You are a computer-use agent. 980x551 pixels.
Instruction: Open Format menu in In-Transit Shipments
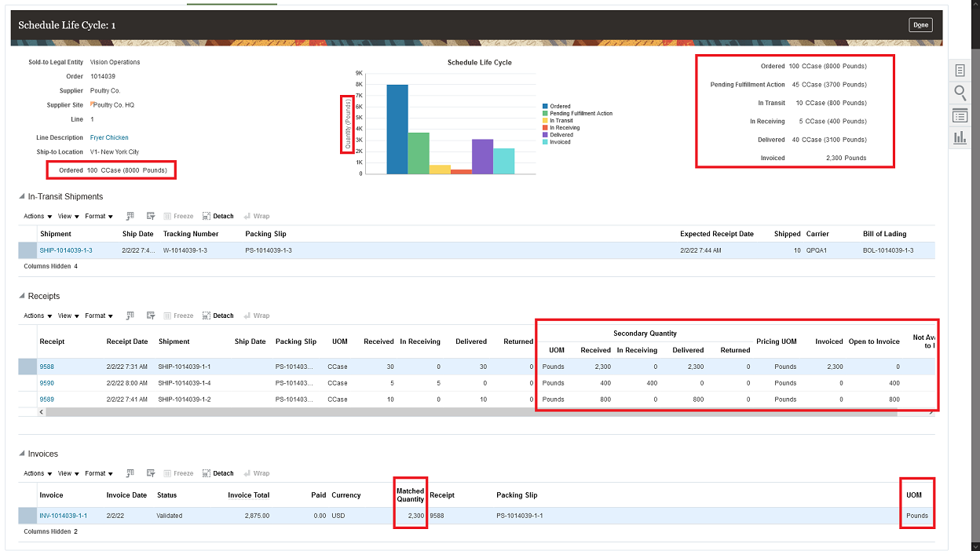99,217
